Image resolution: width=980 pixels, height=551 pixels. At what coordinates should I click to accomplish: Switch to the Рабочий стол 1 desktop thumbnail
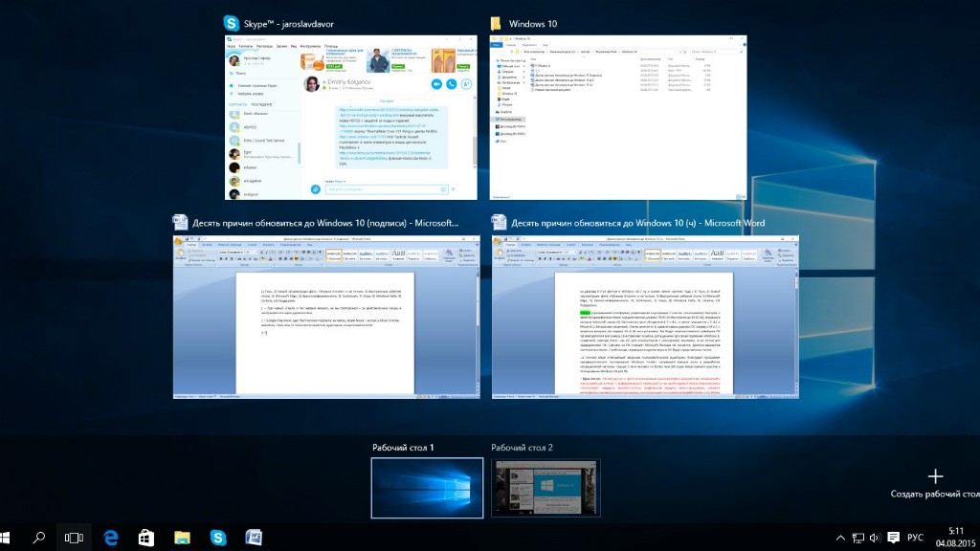[427, 488]
